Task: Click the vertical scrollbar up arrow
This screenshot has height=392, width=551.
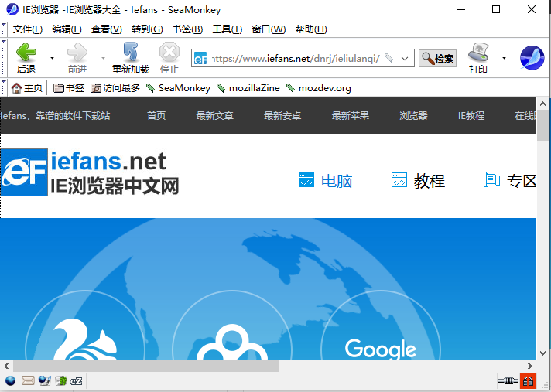Action: (x=543, y=104)
